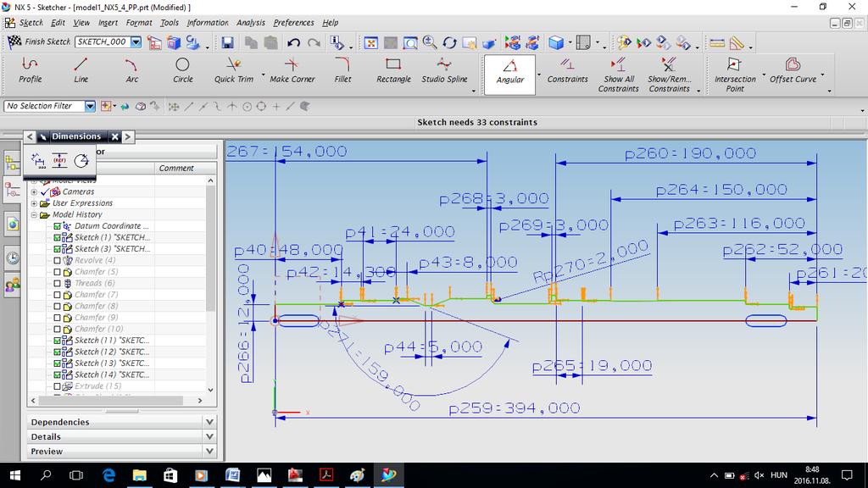Uncheck the Sketch (1) feature
The height and width of the screenshot is (488, 868).
[57, 237]
